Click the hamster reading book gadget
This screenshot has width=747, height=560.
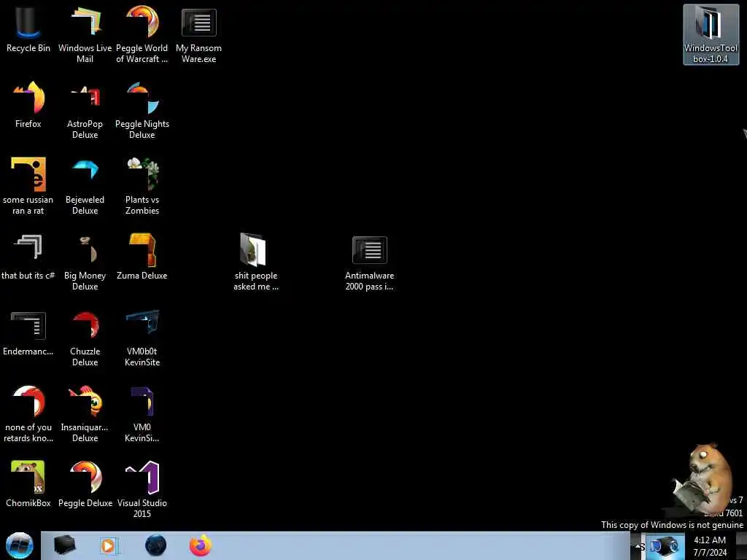(703, 478)
